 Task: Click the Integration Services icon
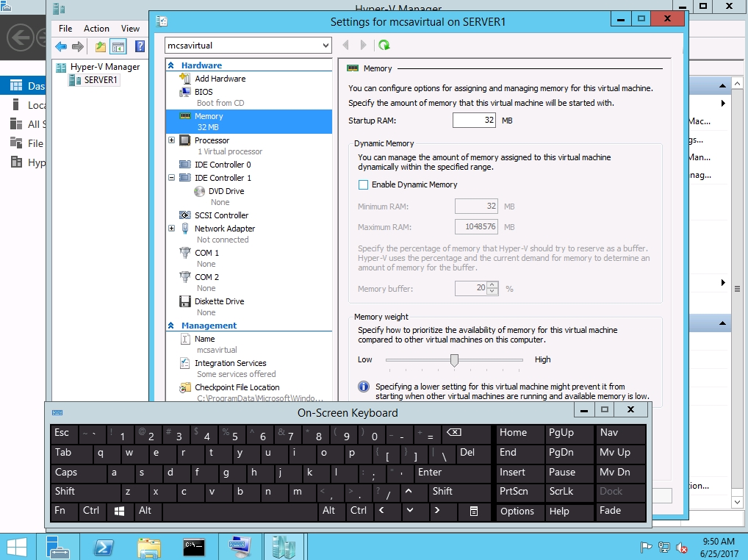pyautogui.click(x=184, y=363)
